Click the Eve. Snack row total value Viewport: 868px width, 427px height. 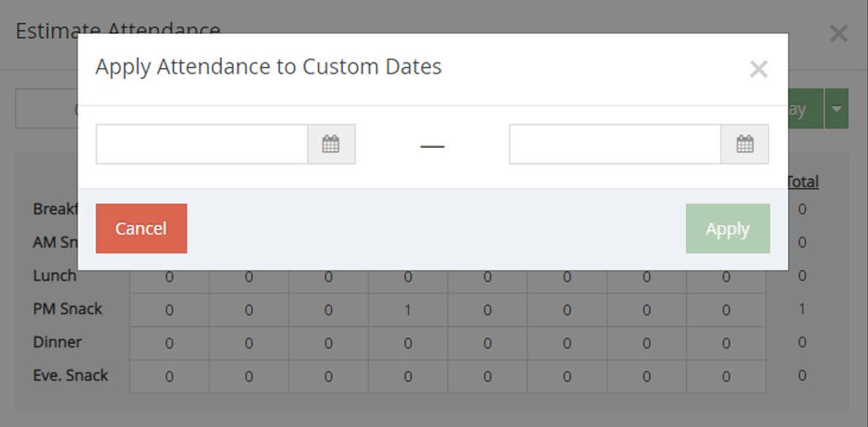pyautogui.click(x=802, y=376)
